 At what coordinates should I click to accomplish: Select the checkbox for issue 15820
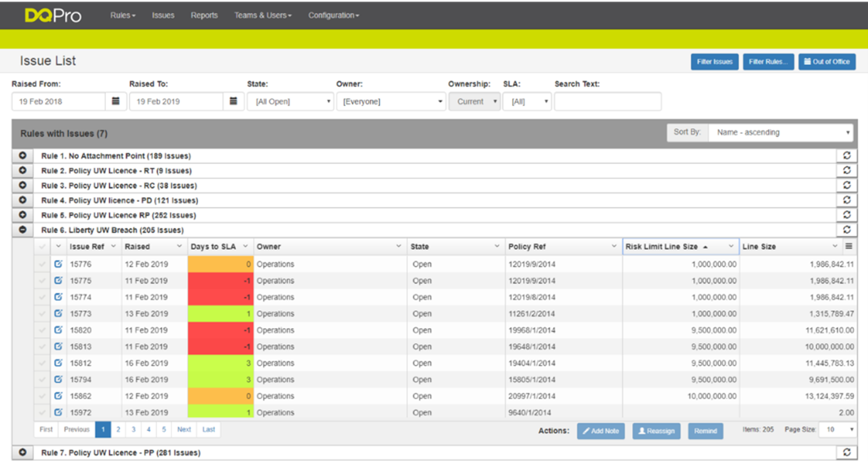42,330
